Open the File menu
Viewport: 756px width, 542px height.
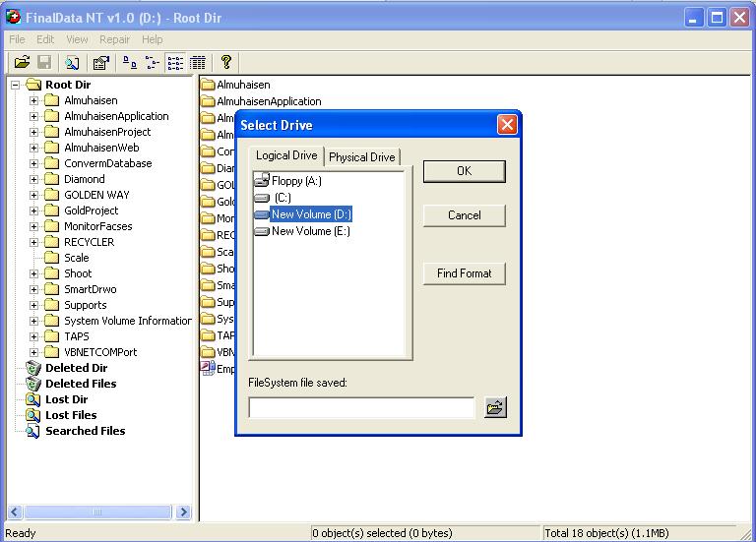tap(17, 39)
